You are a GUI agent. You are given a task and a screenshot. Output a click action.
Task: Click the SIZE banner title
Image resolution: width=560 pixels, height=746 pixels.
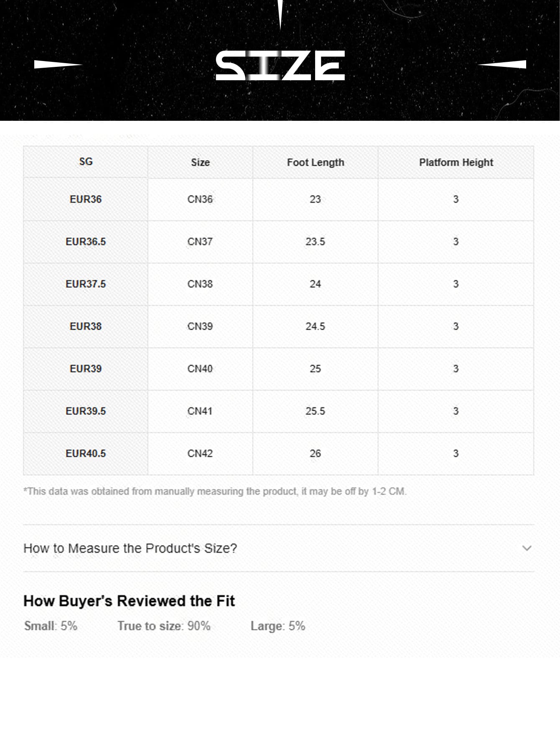click(280, 66)
